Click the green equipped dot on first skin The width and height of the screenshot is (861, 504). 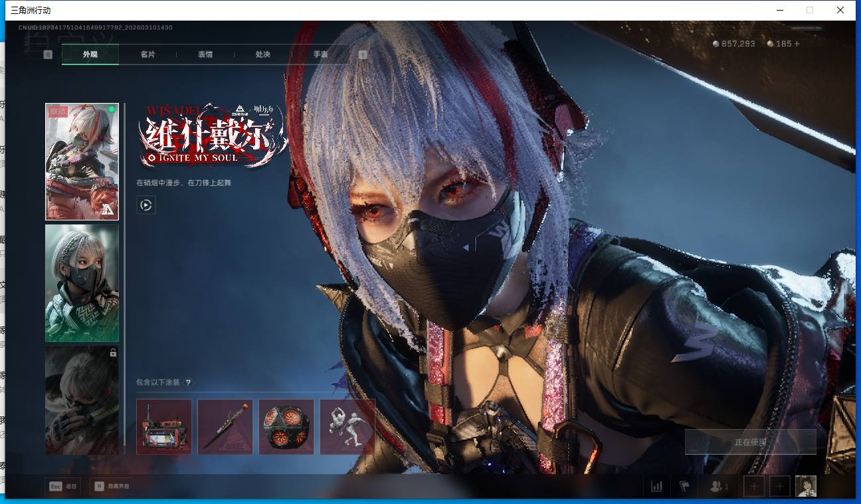(112, 110)
